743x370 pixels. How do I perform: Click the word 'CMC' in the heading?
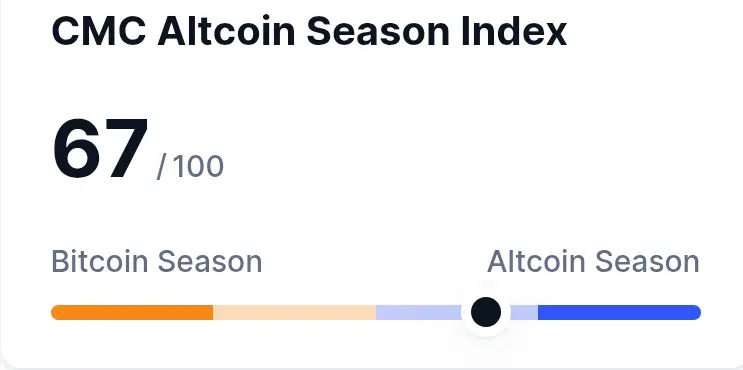tap(99, 31)
